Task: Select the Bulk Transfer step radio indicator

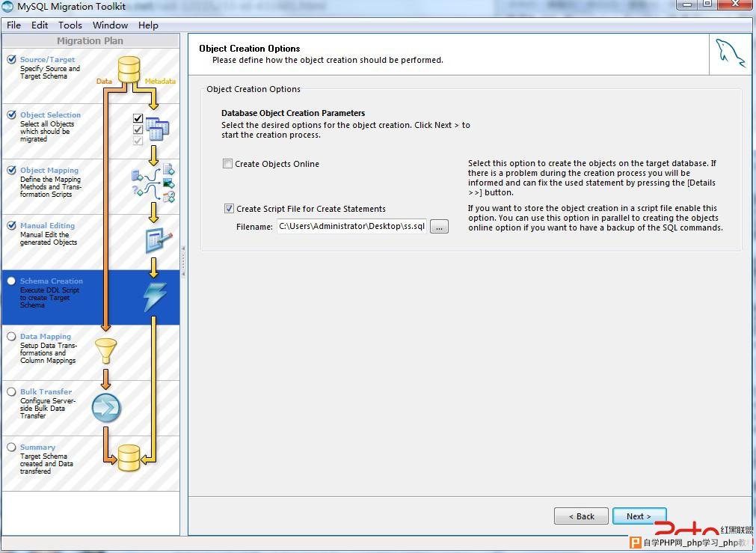Action: click(x=11, y=392)
